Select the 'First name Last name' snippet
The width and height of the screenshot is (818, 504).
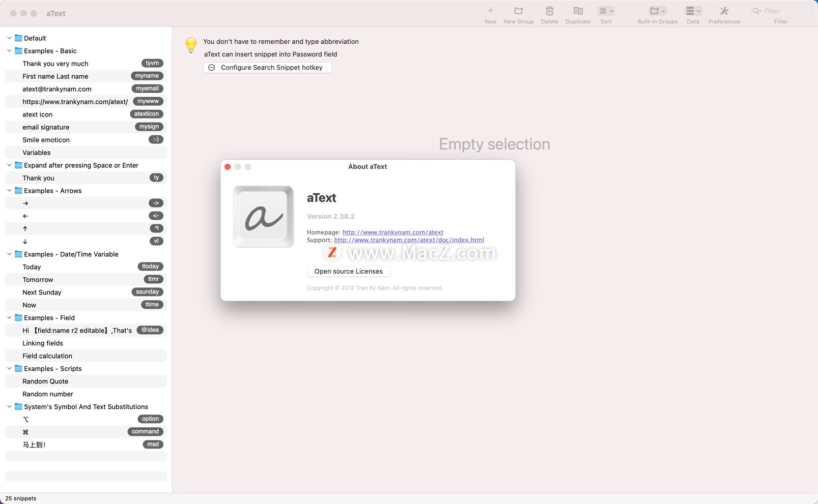tap(86, 76)
